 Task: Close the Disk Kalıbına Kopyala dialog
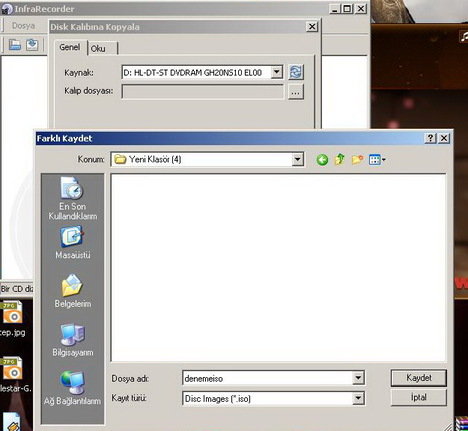[312, 27]
